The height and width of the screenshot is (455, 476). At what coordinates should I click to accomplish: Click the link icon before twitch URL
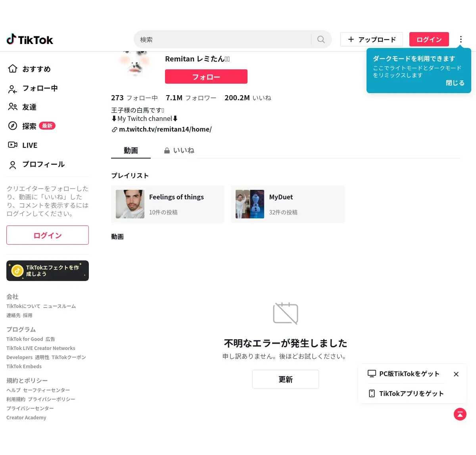(x=114, y=130)
